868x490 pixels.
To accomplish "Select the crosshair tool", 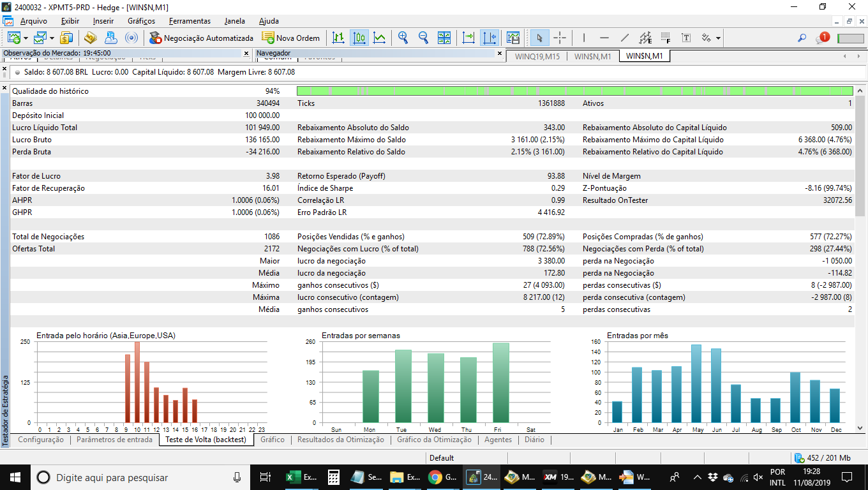I will click(560, 38).
